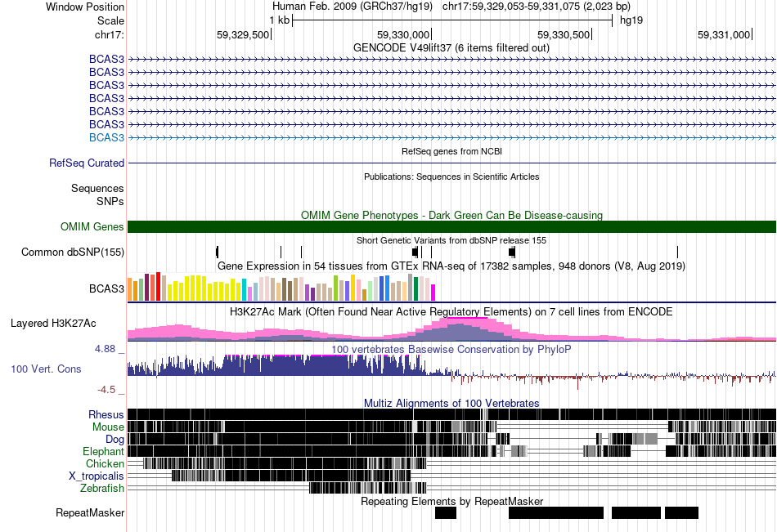Click the SNPs label below Sequences
Image resolution: width=777 pixels, height=532 pixels.
(110, 202)
